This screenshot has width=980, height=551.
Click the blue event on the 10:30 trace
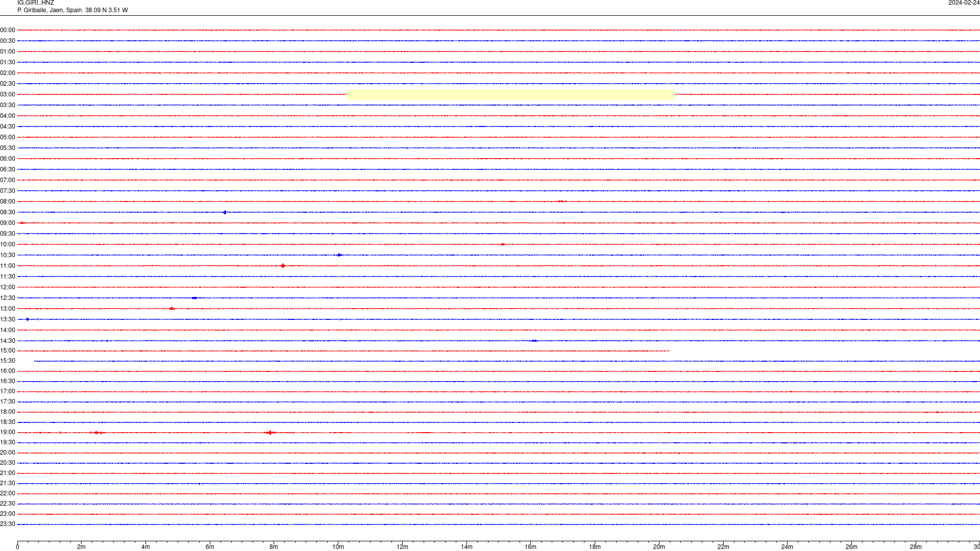point(339,255)
